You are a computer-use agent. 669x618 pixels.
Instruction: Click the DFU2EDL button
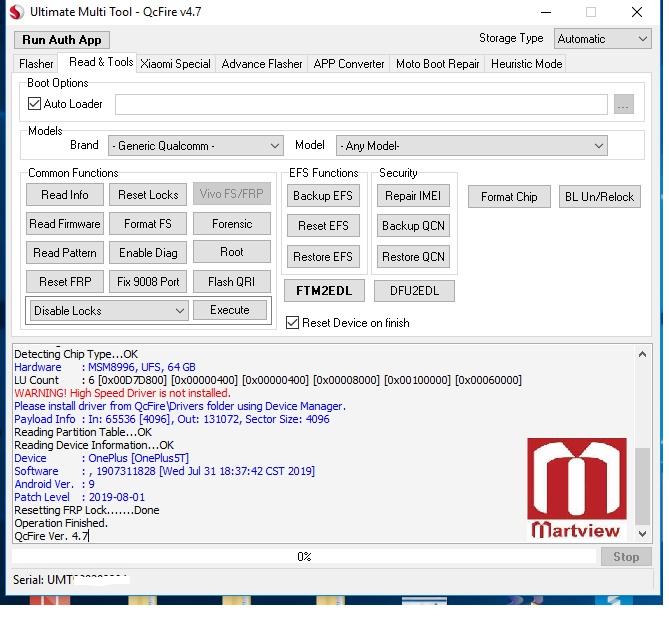point(414,291)
